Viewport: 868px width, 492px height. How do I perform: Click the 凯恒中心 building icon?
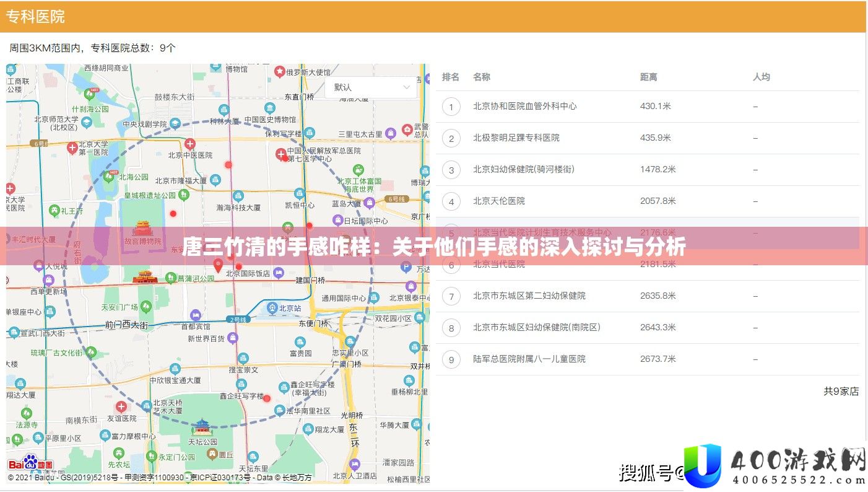point(300,194)
